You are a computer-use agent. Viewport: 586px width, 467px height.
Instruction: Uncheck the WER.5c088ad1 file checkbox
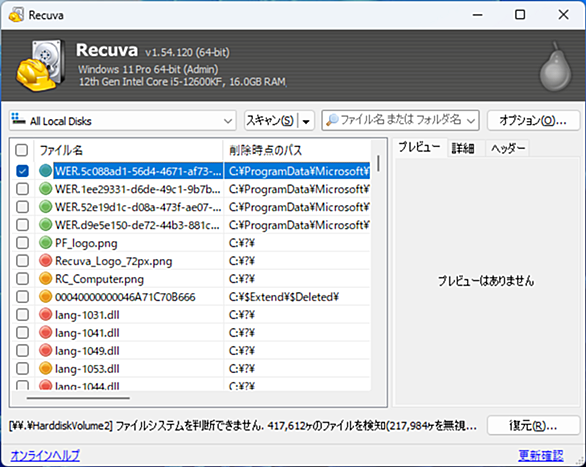22,171
